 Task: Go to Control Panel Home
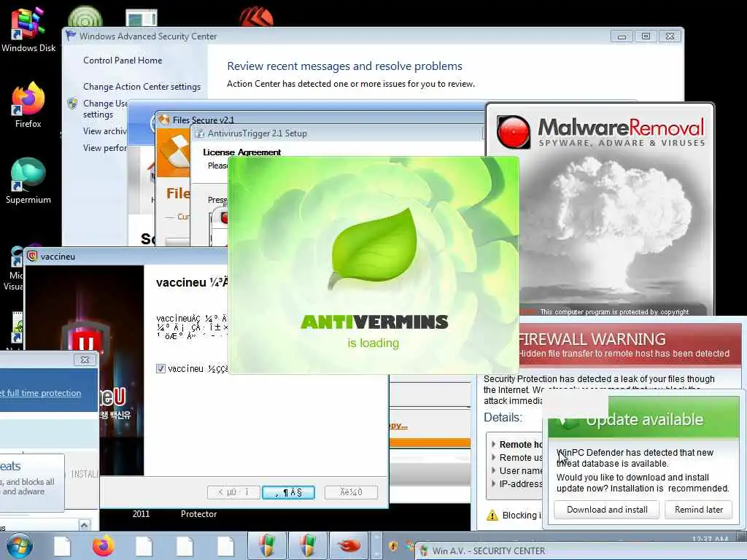[123, 61]
